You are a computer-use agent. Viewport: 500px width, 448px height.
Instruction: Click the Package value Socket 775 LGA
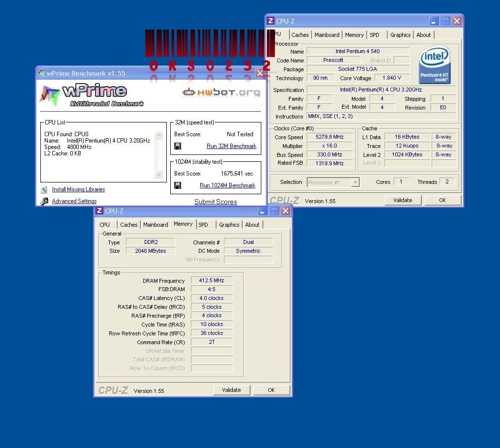(x=357, y=69)
